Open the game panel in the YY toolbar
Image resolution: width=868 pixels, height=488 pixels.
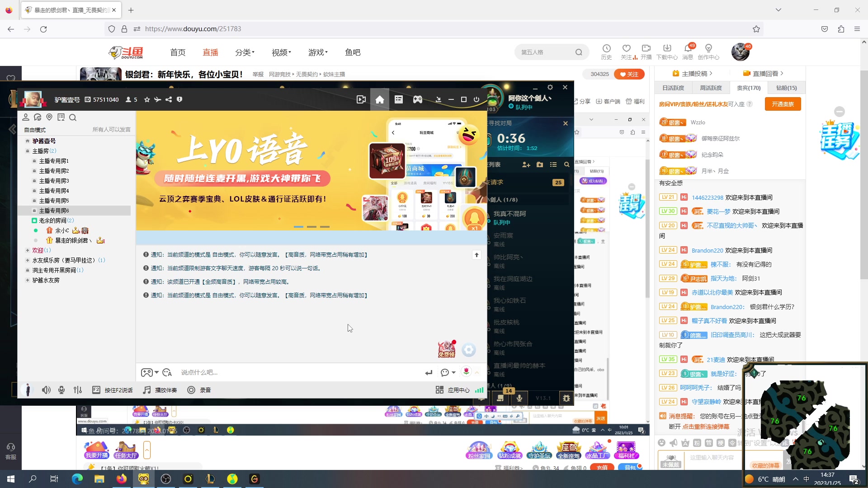click(x=417, y=99)
